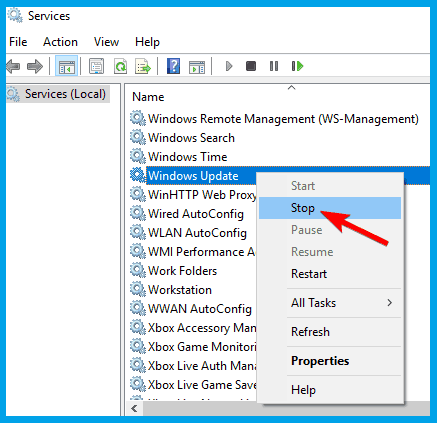This screenshot has height=423, width=437.
Task: Select the WLAN AutoConfig service
Action: pos(197,233)
